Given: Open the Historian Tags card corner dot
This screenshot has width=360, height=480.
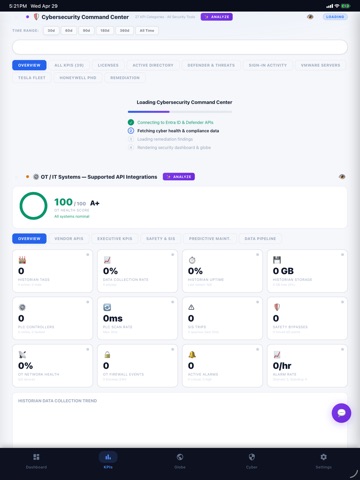Looking at the screenshot, I should 88,255.
